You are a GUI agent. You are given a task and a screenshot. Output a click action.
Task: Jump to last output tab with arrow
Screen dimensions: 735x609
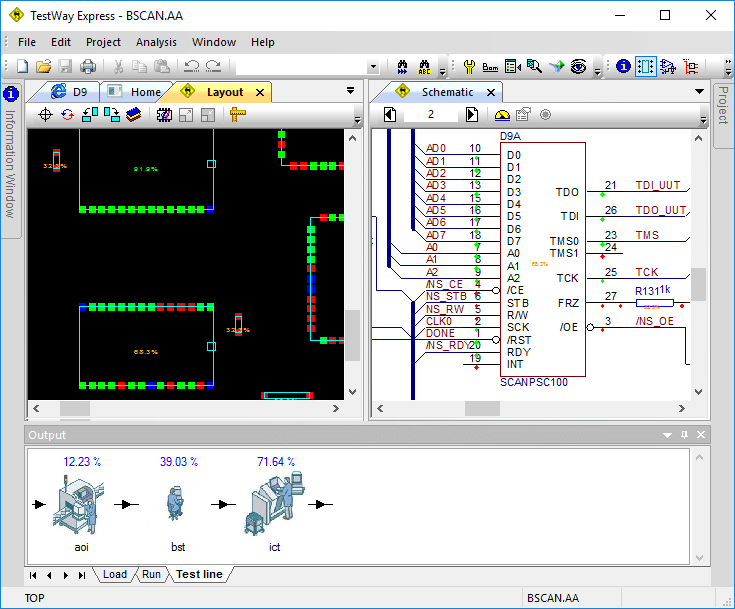(x=82, y=575)
